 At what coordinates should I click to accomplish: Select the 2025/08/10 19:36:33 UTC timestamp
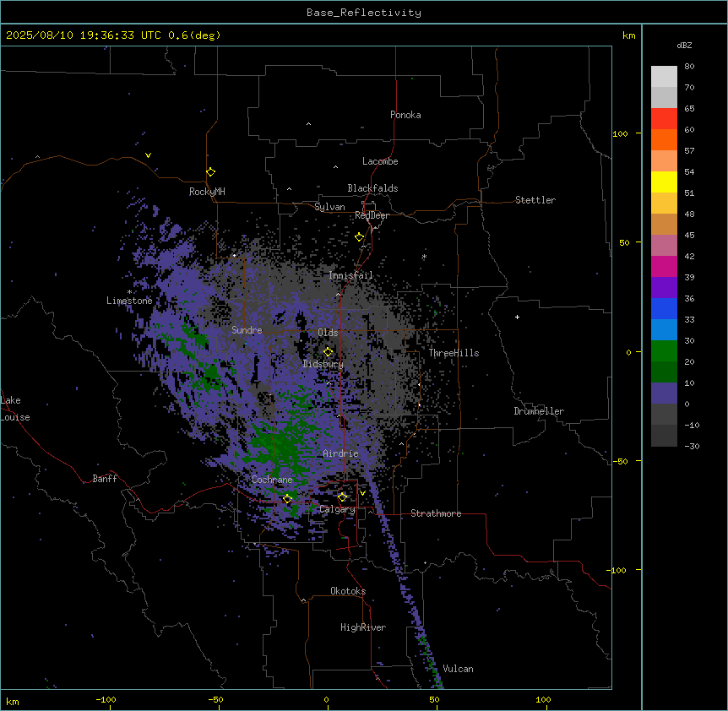(84, 35)
